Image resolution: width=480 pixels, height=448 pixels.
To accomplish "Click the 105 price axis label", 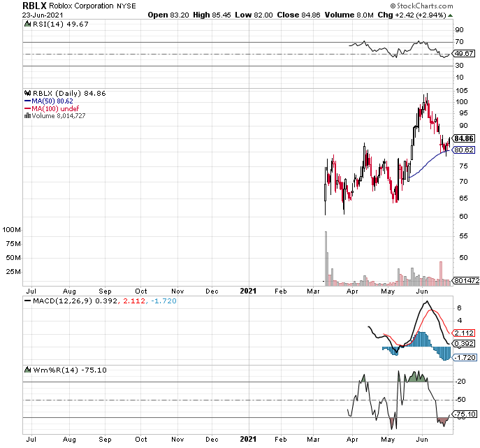I will click(x=462, y=91).
